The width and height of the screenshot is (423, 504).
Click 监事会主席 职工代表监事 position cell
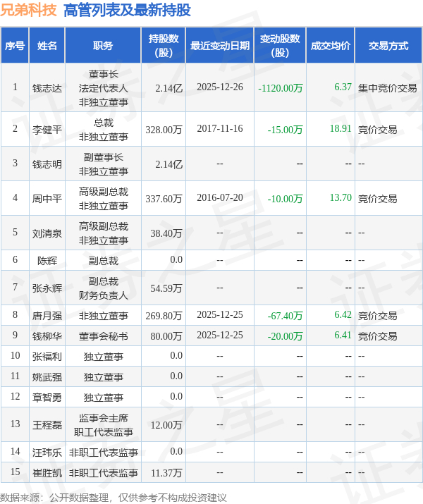pos(103,424)
